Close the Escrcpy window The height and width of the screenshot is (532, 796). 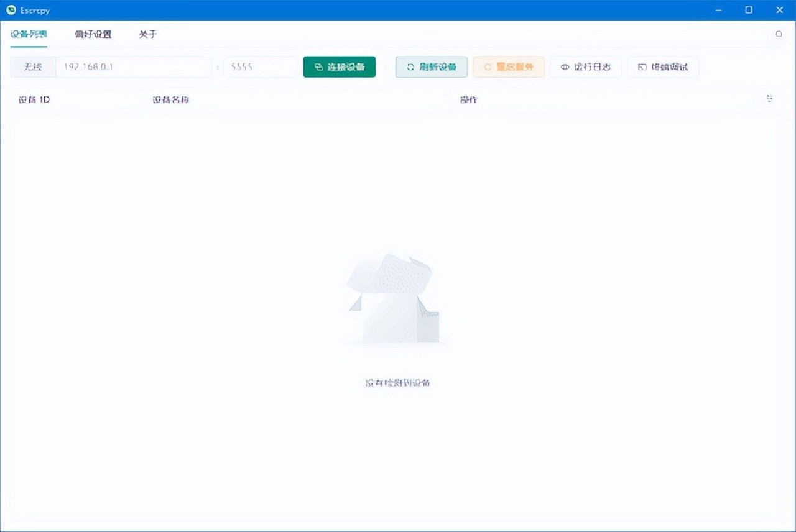[x=780, y=10]
